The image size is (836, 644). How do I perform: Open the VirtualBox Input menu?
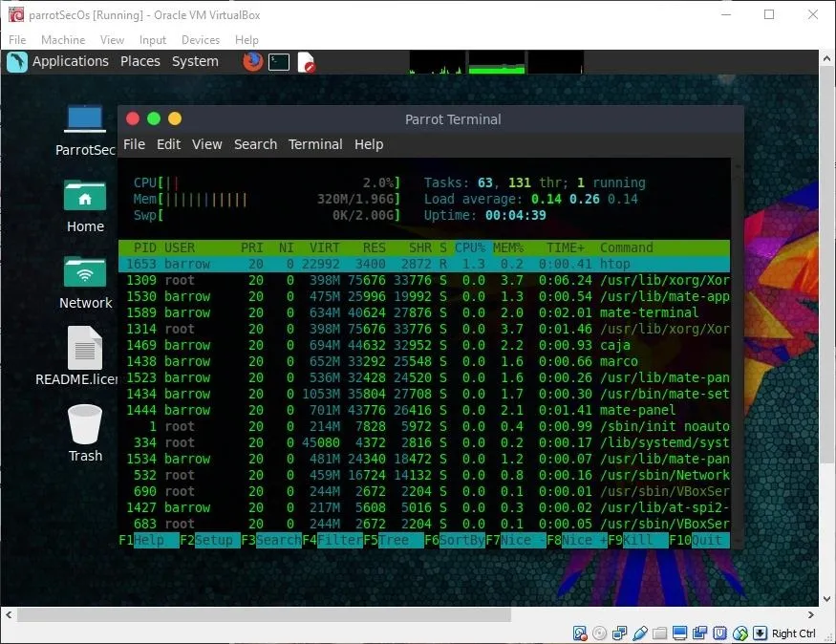coord(153,40)
